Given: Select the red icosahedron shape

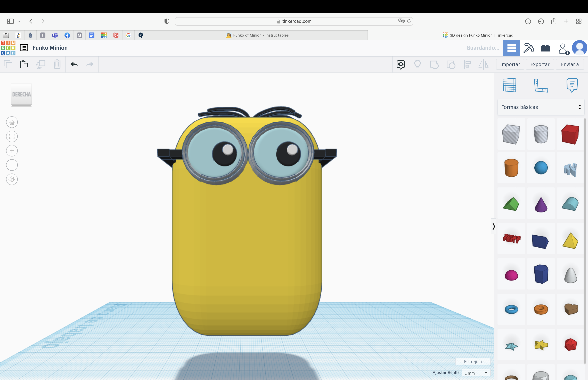Looking at the screenshot, I should pos(570,344).
